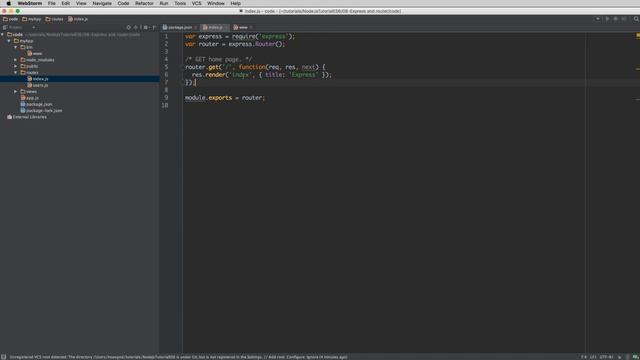Close the package.json editor tab
The width and height of the screenshot is (640, 360).
196,27
